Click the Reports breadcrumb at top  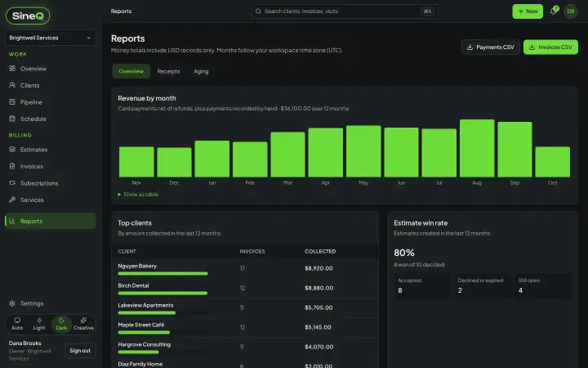click(x=121, y=11)
